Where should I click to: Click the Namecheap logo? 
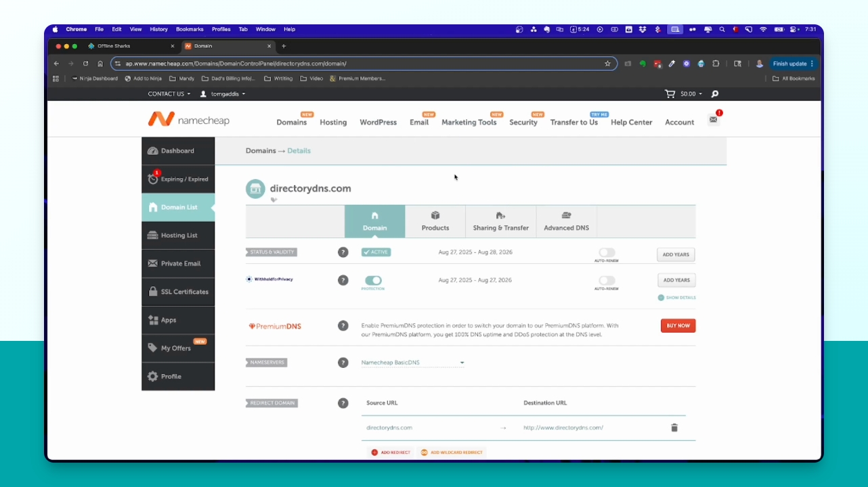(189, 120)
